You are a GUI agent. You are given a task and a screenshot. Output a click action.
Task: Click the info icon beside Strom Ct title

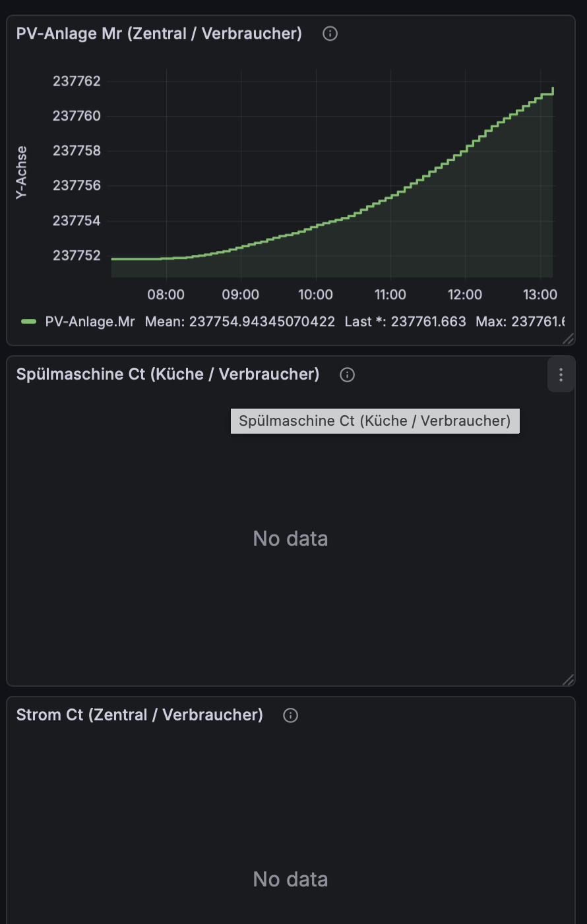click(x=291, y=716)
